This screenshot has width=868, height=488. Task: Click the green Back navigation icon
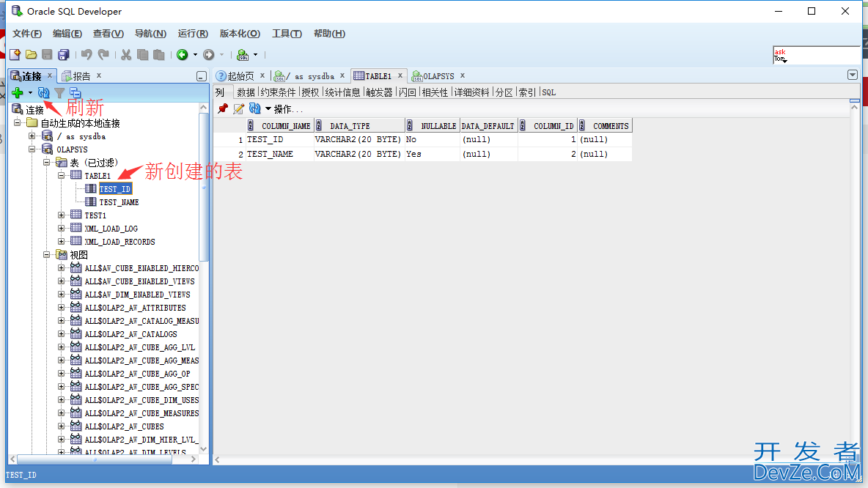(x=182, y=54)
